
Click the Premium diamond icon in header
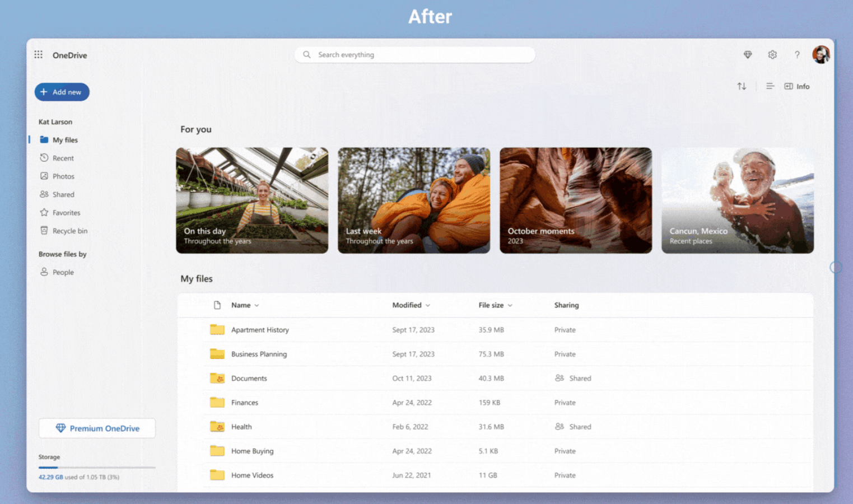coord(747,55)
